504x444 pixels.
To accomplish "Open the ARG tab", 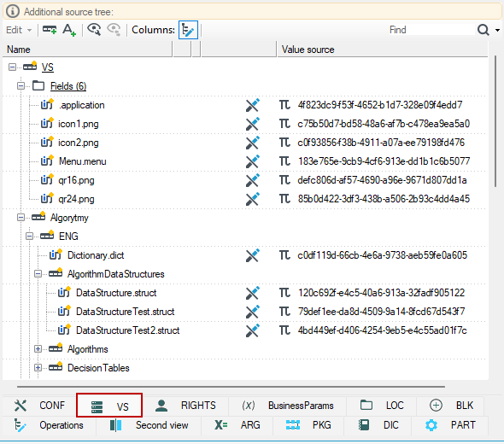I will (x=237, y=425).
